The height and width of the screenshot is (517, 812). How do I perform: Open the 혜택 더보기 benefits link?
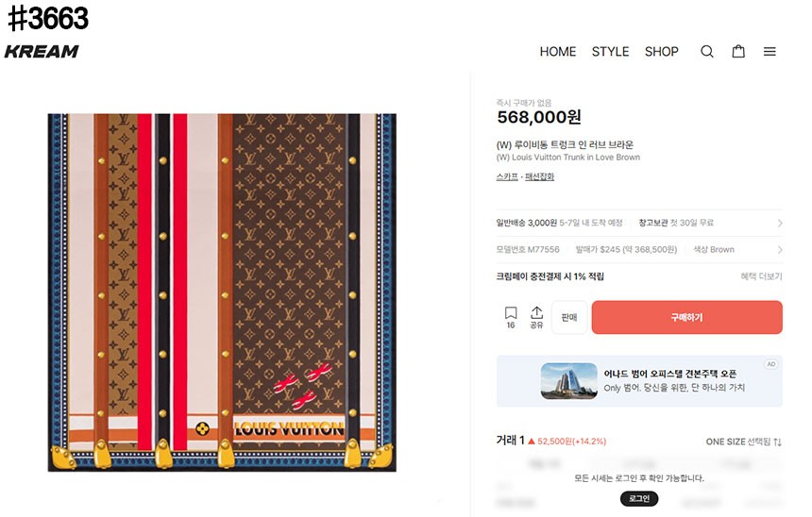point(761,276)
